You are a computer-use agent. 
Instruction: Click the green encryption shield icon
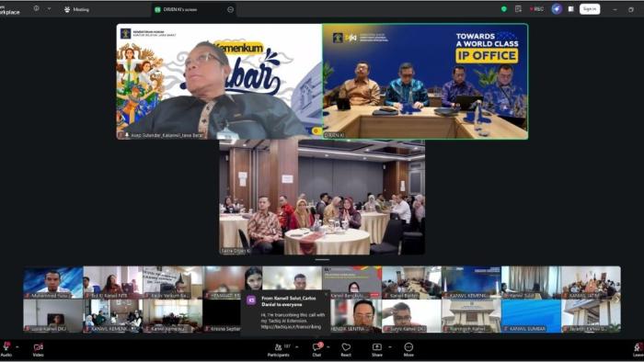(x=504, y=9)
